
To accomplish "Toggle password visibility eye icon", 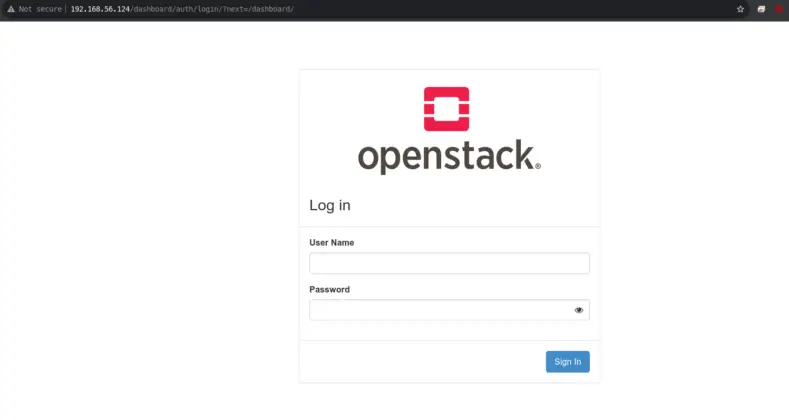I will click(x=579, y=310).
